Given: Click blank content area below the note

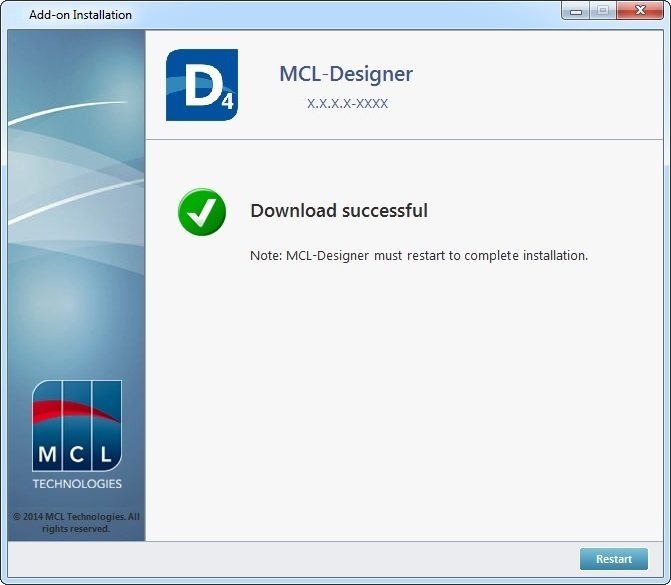Looking at the screenshot, I should coord(400,400).
